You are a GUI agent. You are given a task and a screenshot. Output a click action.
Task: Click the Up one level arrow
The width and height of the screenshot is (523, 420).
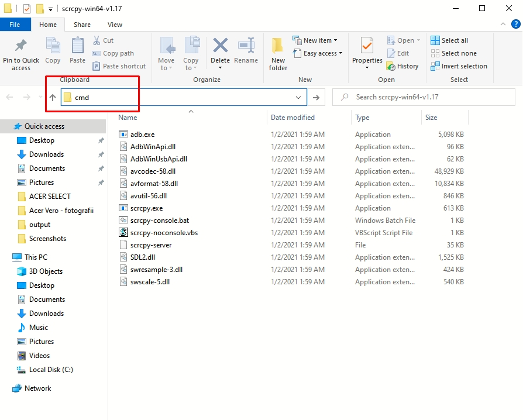53,98
